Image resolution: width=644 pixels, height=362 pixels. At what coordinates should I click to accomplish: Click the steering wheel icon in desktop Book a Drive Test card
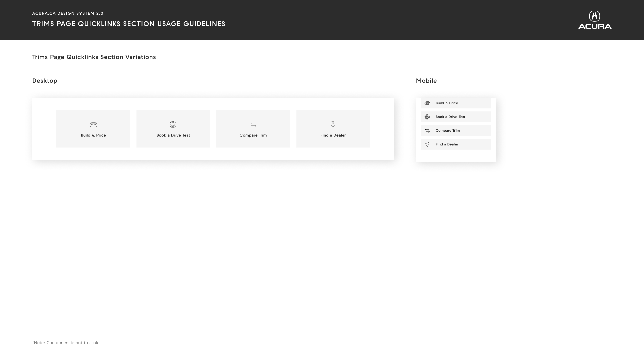coord(173,124)
